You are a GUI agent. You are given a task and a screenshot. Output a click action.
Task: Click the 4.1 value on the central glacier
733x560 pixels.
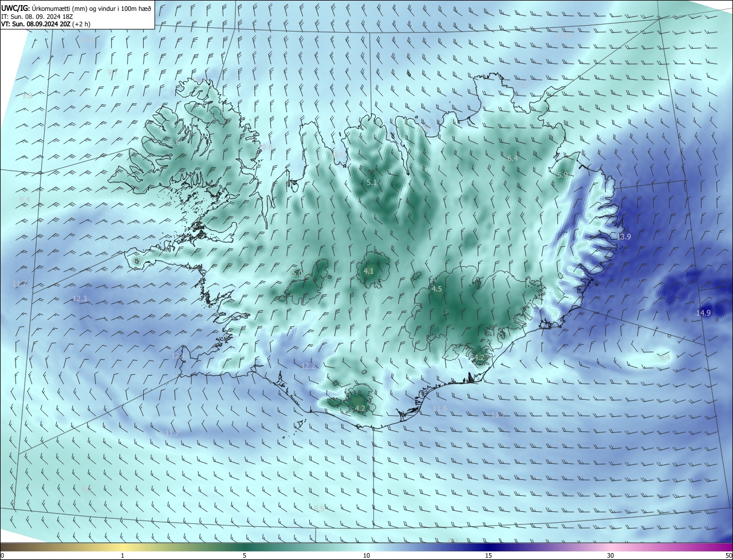point(369,271)
